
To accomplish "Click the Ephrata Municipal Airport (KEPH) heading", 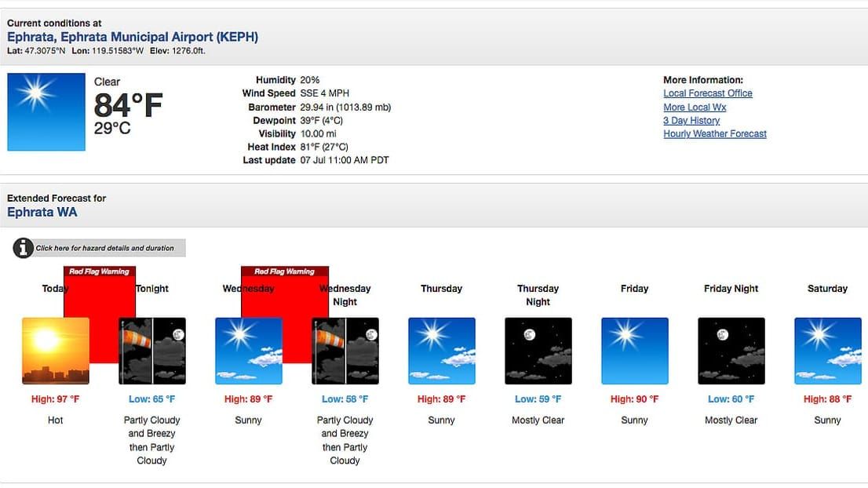I will click(133, 37).
